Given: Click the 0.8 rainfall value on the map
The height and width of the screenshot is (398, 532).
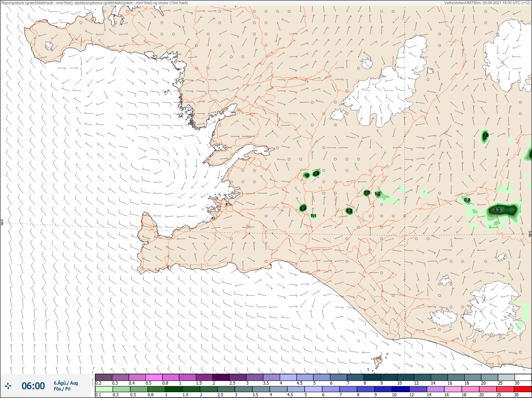Looking at the screenshot, I should point(467,200).
